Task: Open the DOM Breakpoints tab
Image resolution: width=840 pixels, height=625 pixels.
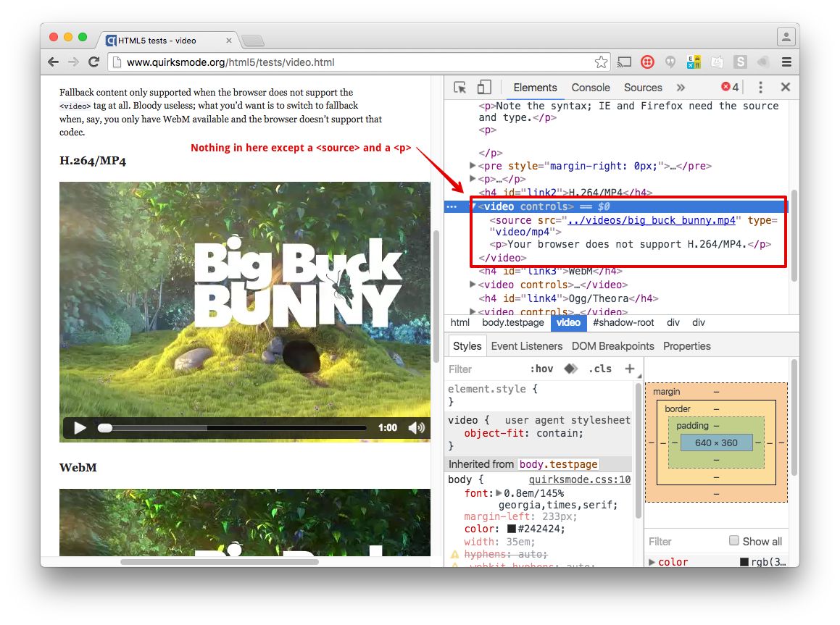Action: coord(613,346)
